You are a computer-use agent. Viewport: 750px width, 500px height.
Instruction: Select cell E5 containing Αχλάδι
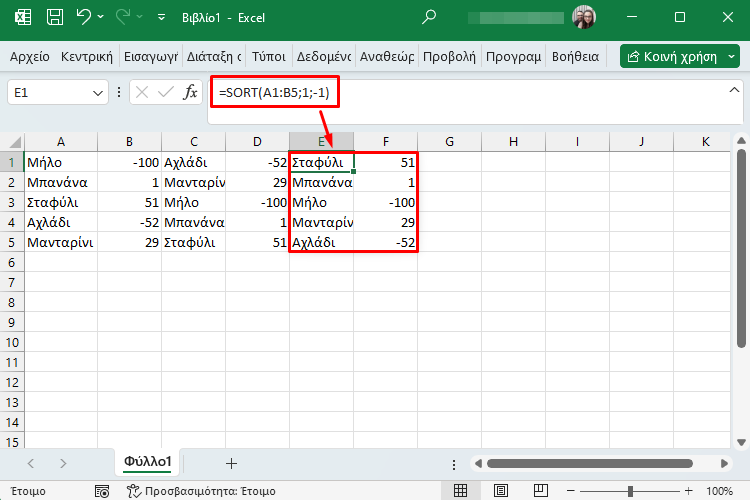coord(321,243)
